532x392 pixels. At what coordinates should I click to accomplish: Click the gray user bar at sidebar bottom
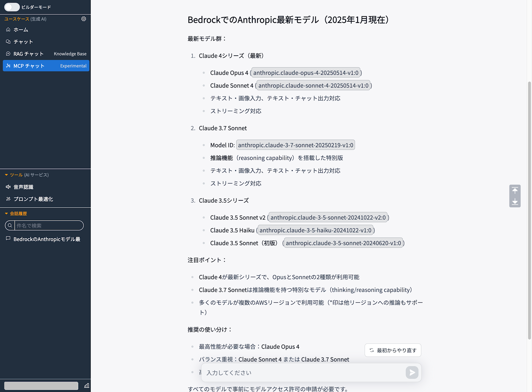point(41,386)
